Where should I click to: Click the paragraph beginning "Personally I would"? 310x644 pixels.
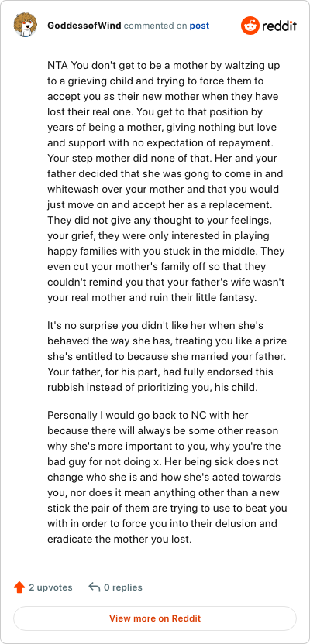click(167, 478)
